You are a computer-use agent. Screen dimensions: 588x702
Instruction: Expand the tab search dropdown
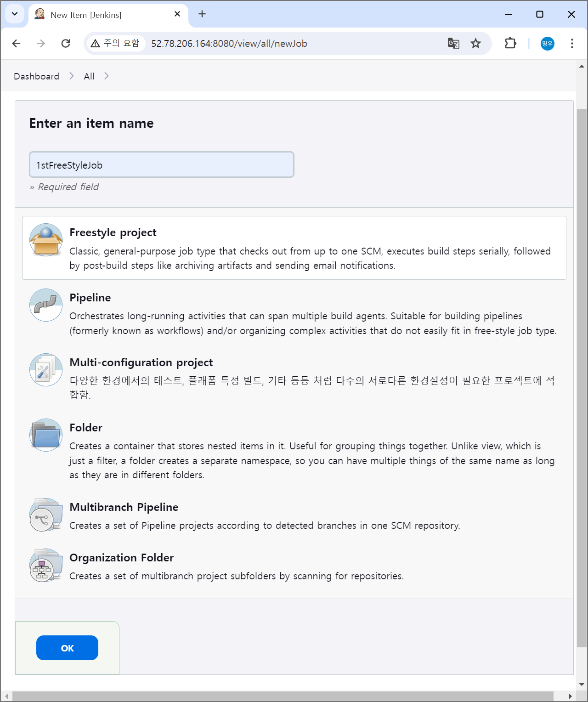pyautogui.click(x=15, y=14)
